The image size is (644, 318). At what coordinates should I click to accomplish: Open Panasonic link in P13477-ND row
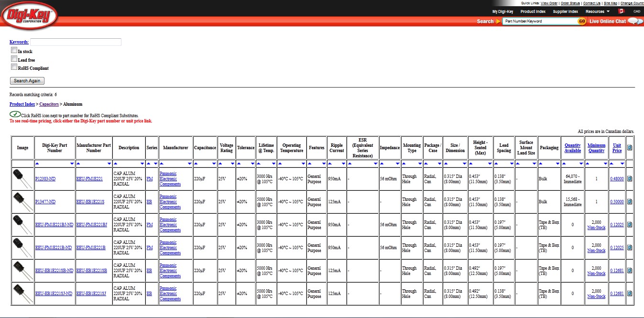[170, 202]
